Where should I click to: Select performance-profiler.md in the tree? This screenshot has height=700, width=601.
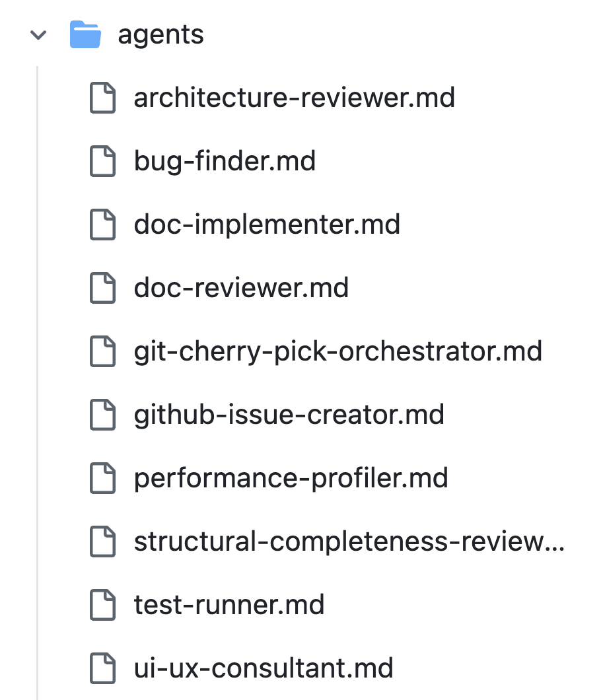[291, 479]
